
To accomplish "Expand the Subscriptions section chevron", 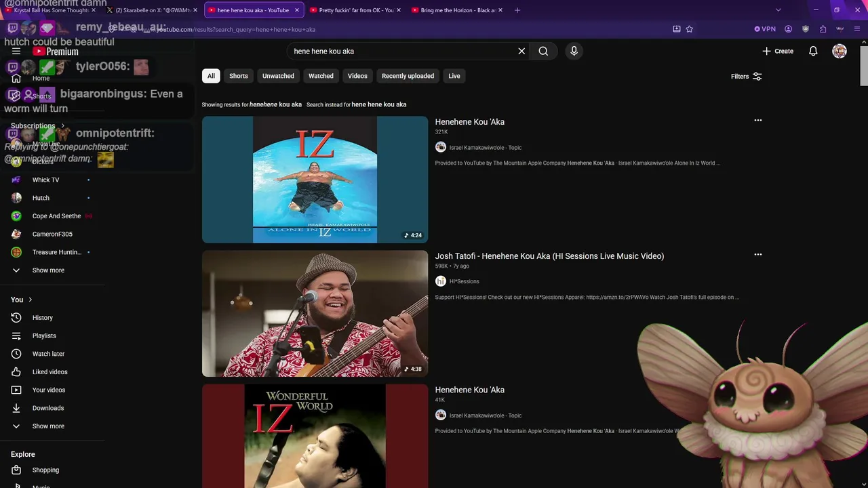I will (x=62, y=125).
